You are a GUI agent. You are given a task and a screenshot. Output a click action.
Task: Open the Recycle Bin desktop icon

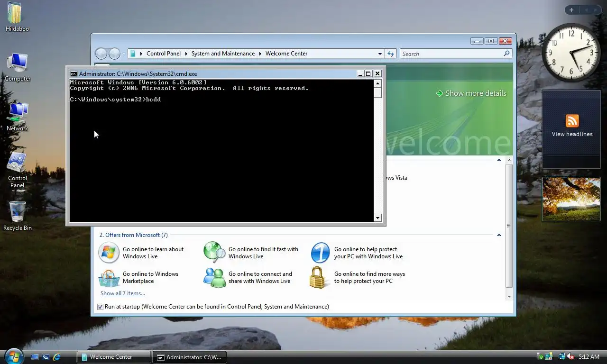tap(18, 216)
